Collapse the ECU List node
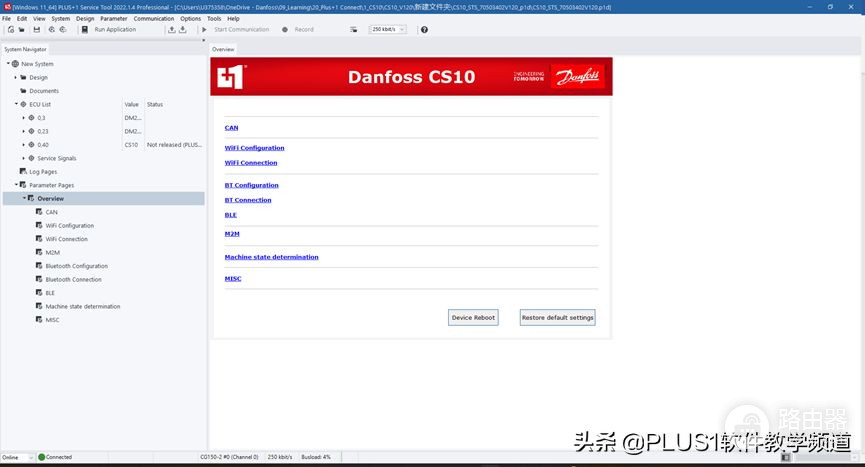 pyautogui.click(x=16, y=104)
